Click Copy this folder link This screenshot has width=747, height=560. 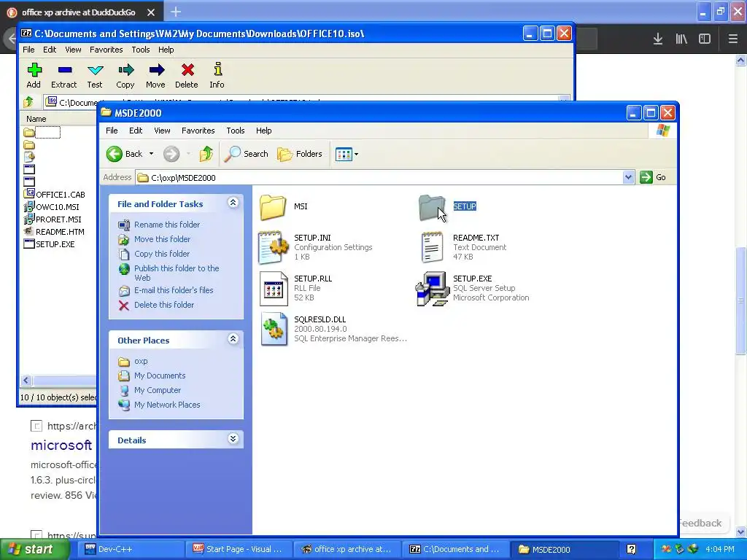point(161,254)
